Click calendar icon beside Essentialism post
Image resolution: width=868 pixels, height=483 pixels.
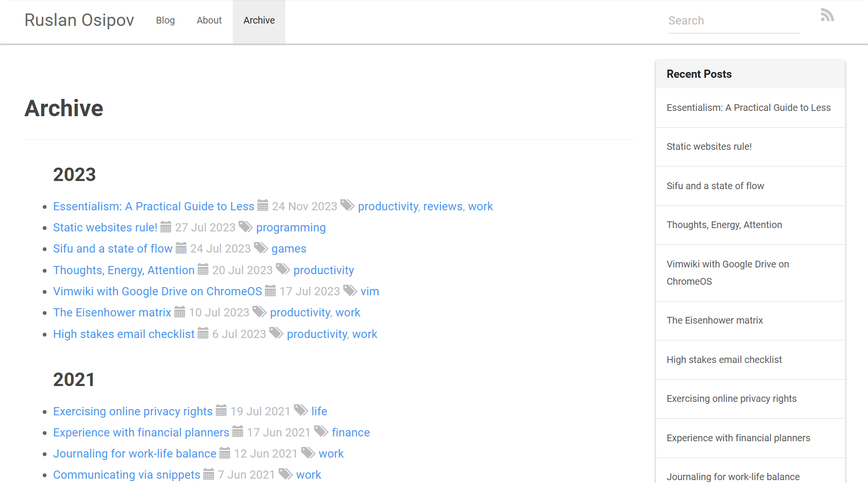[262, 205]
